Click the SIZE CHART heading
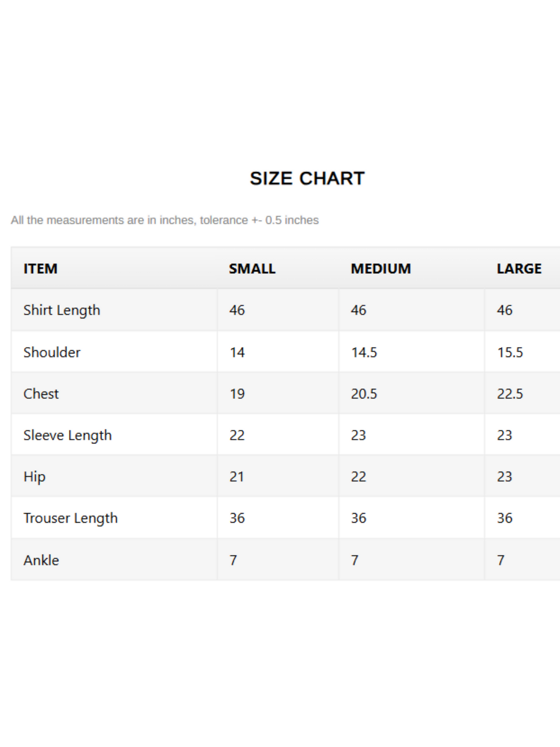560x747 pixels. click(307, 178)
